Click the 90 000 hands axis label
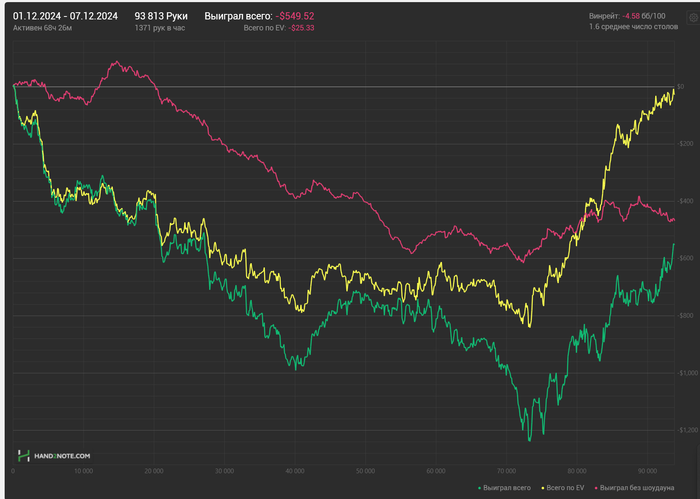Image resolution: width=700 pixels, height=499 pixels. pyautogui.click(x=648, y=471)
